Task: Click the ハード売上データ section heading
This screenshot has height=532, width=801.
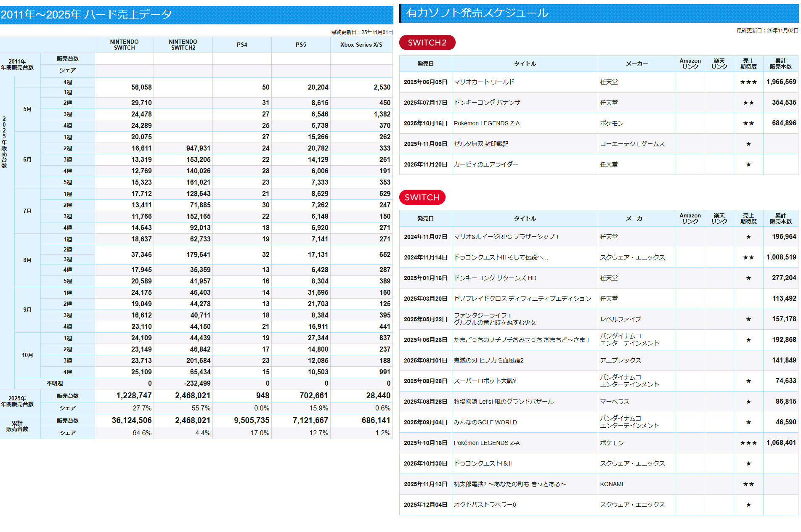Action: (86, 15)
